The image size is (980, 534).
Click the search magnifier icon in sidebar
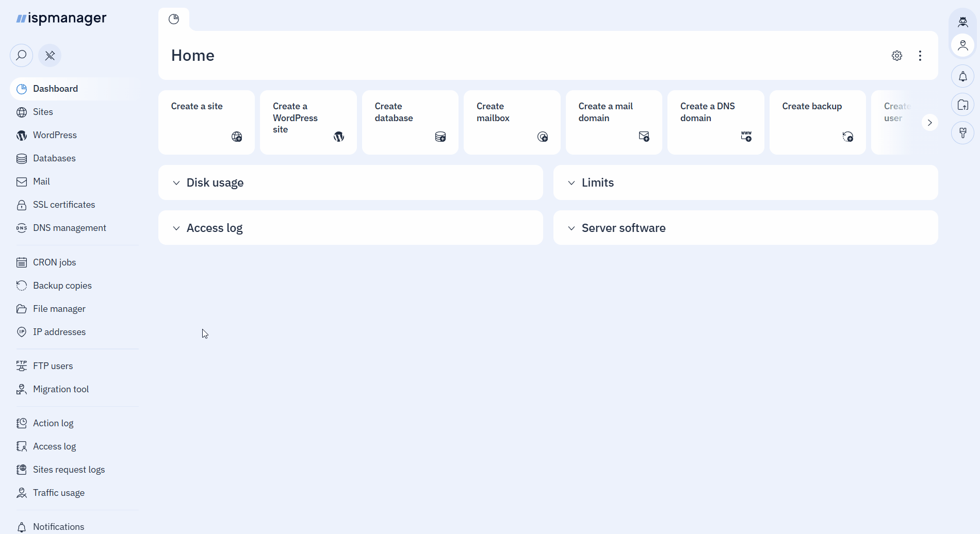(x=21, y=55)
